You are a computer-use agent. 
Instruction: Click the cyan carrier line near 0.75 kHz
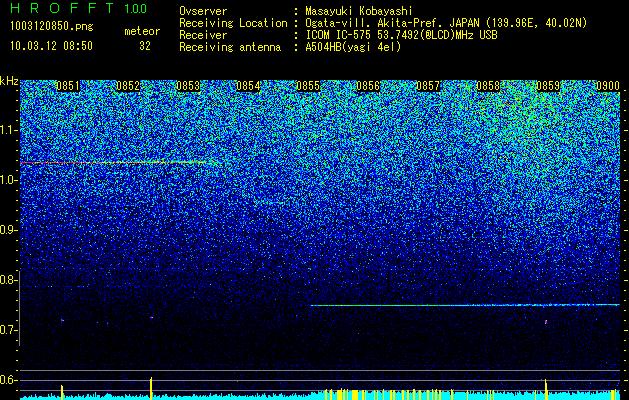click(x=465, y=305)
